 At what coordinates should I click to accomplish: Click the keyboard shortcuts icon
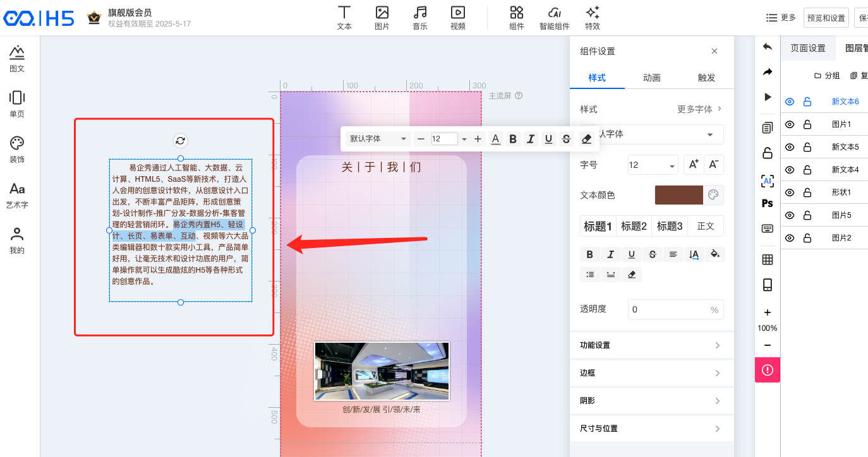(768, 228)
